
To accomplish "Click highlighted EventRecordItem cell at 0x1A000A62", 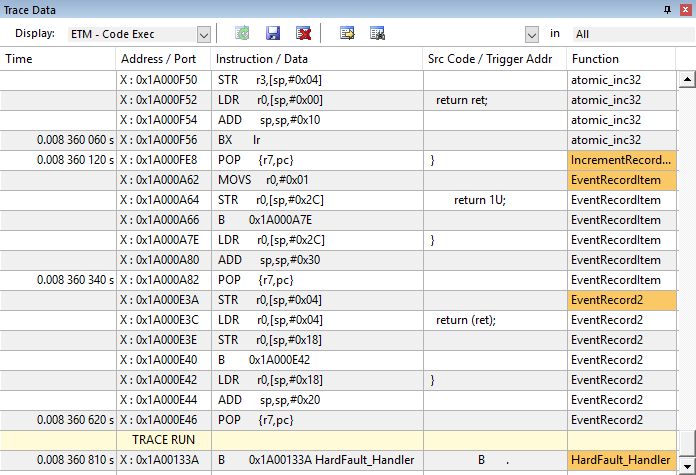I will click(621, 180).
